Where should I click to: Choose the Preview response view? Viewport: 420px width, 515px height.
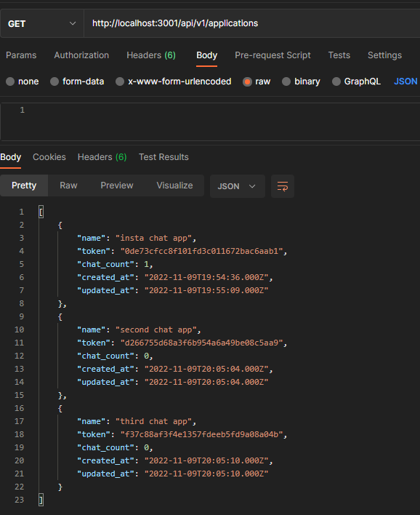[x=117, y=185]
